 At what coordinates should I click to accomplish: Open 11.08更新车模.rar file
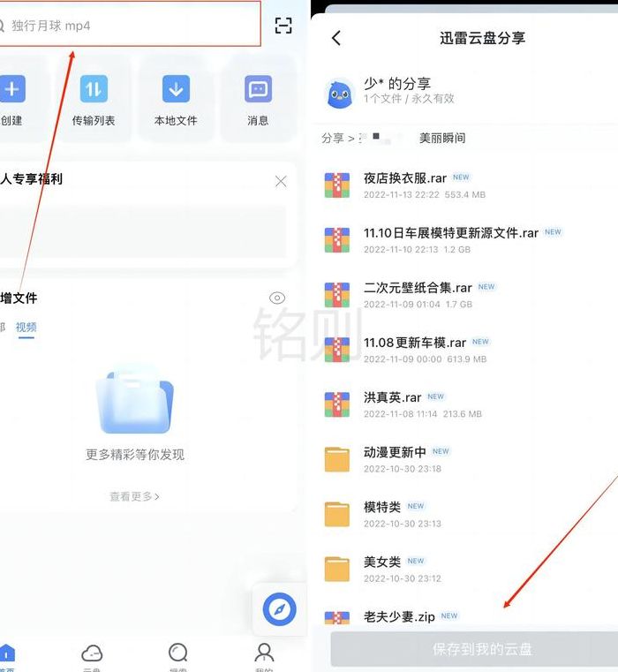[x=465, y=350]
